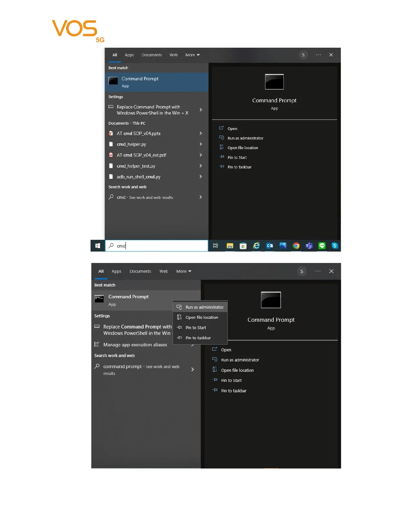Switch to Documents tab in upper search panel
This screenshot has height=532, width=411.
(x=152, y=55)
